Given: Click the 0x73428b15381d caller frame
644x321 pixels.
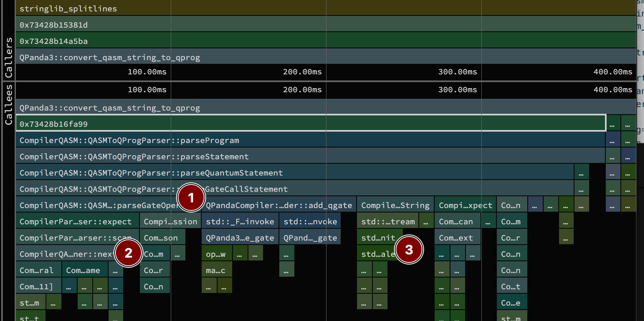Looking at the screenshot, I should [325, 25].
